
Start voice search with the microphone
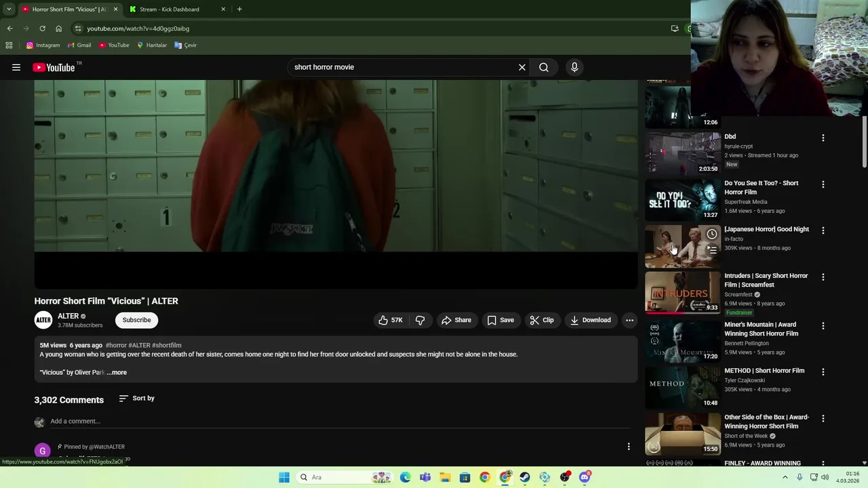coord(574,67)
